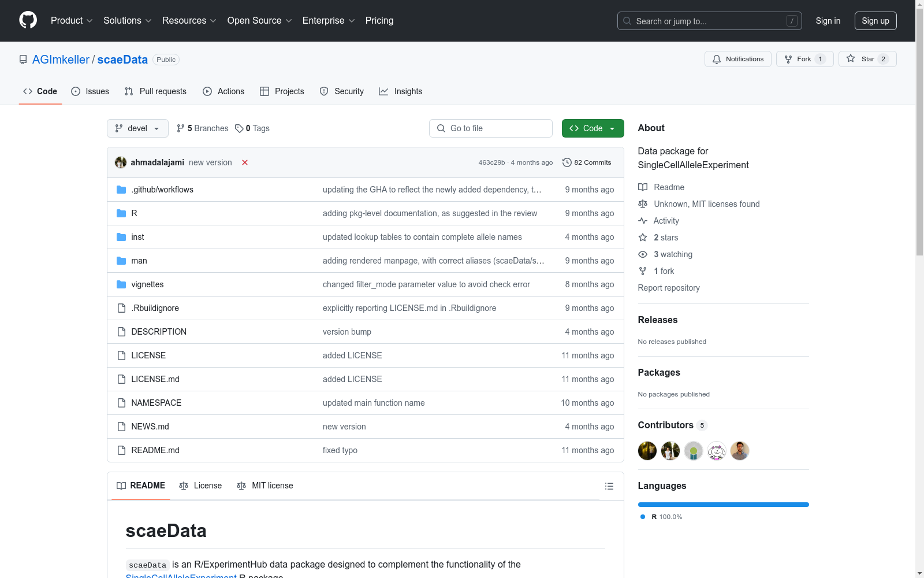The width and height of the screenshot is (924, 578).
Task: Expand the Solutions menu
Action: click(x=128, y=21)
